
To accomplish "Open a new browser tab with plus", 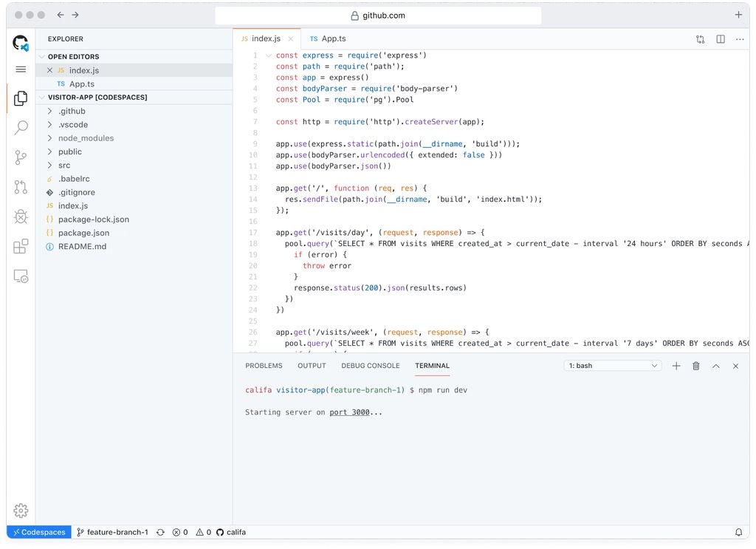I will pyautogui.click(x=738, y=15).
